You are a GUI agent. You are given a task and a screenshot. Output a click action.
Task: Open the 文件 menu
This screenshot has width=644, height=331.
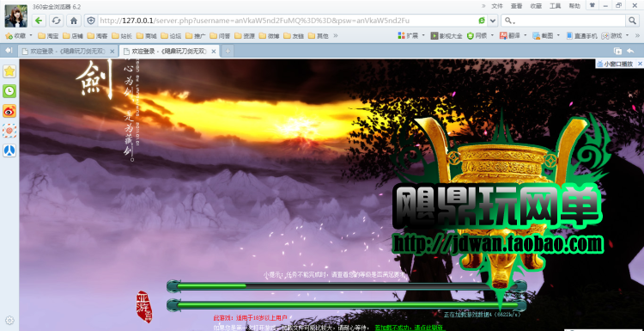(497, 6)
